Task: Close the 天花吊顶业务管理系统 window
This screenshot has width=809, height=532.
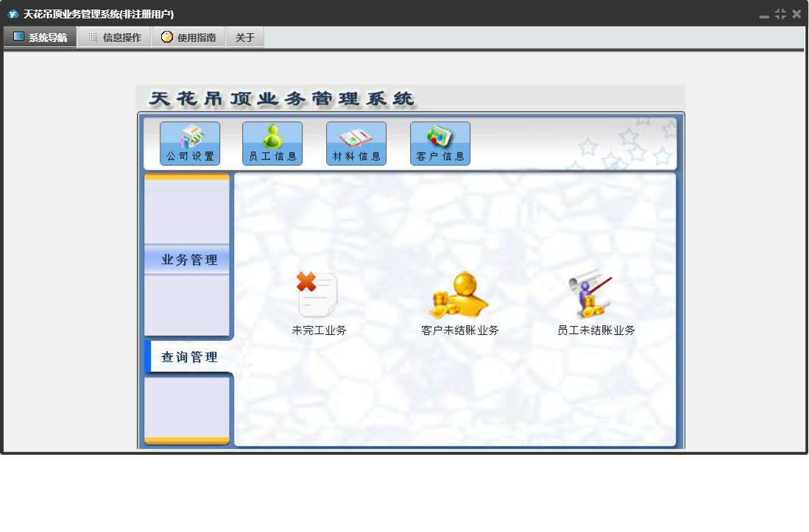Action: 796,14
